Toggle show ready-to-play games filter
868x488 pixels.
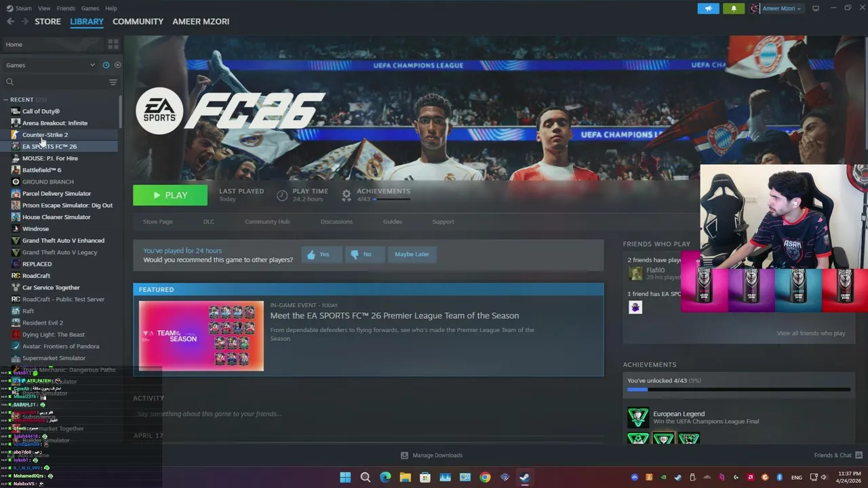[x=117, y=65]
